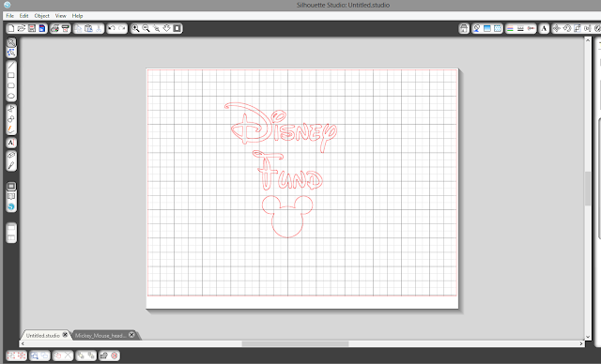
Task: Select the Curve shape tool
Action: click(x=11, y=119)
